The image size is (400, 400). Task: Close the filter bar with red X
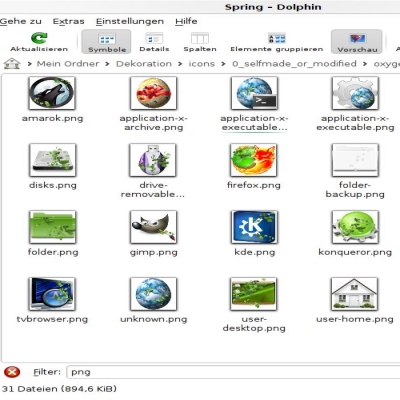(12, 372)
